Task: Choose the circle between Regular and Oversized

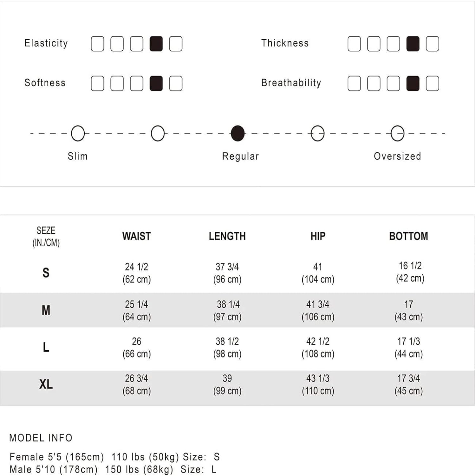Action: pyautogui.click(x=318, y=133)
